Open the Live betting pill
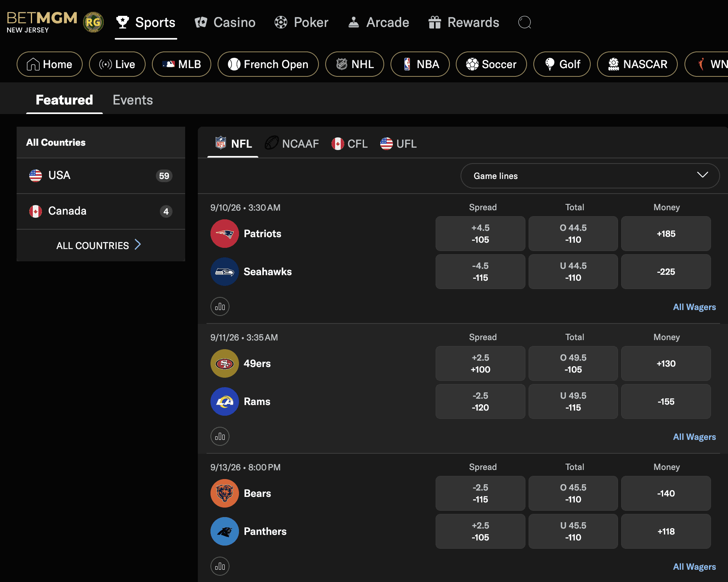The image size is (728, 582). pos(117,64)
